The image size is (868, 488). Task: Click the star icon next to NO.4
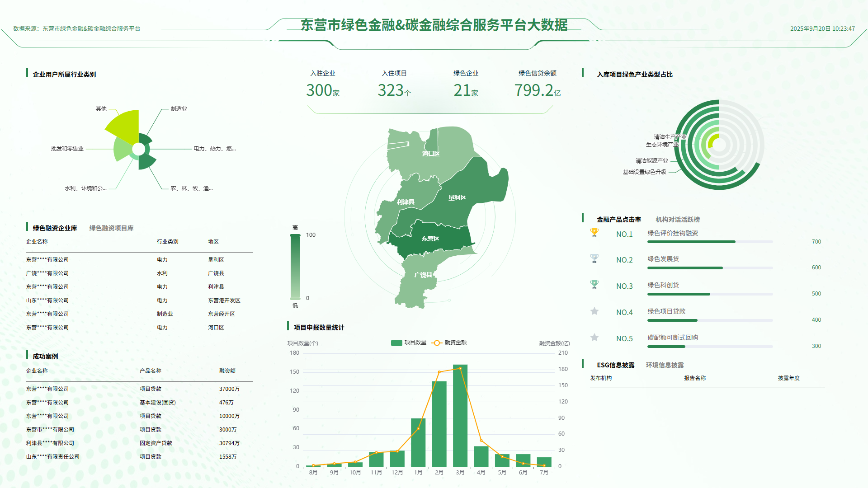pyautogui.click(x=594, y=311)
